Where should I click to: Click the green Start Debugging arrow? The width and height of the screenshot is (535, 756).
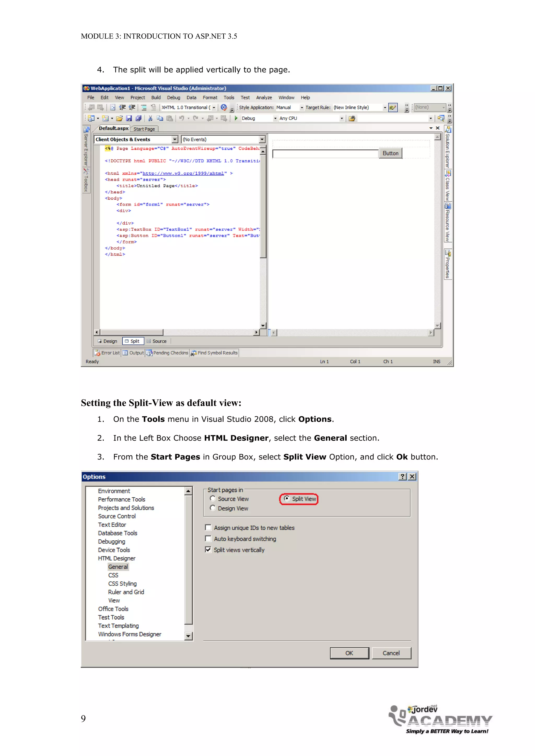pyautogui.click(x=236, y=118)
